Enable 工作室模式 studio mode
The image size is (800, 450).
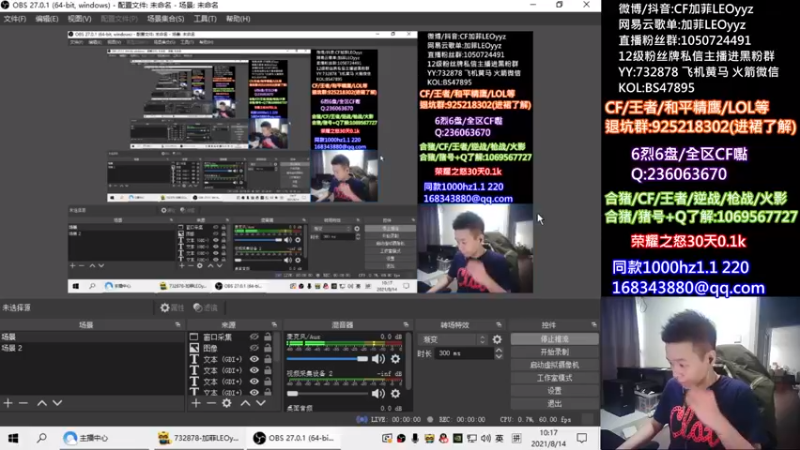point(555,378)
